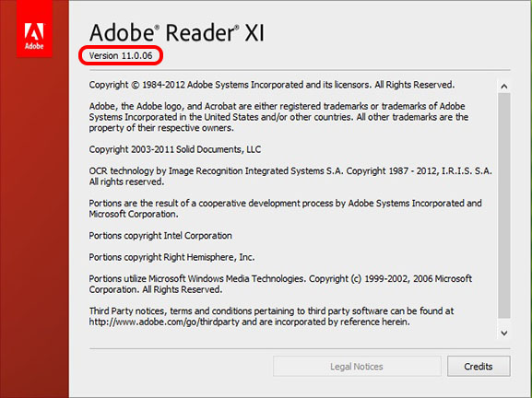Screen dimensions: 532x398
Task: Click the Version 11.0.06 label
Action: click(121, 55)
